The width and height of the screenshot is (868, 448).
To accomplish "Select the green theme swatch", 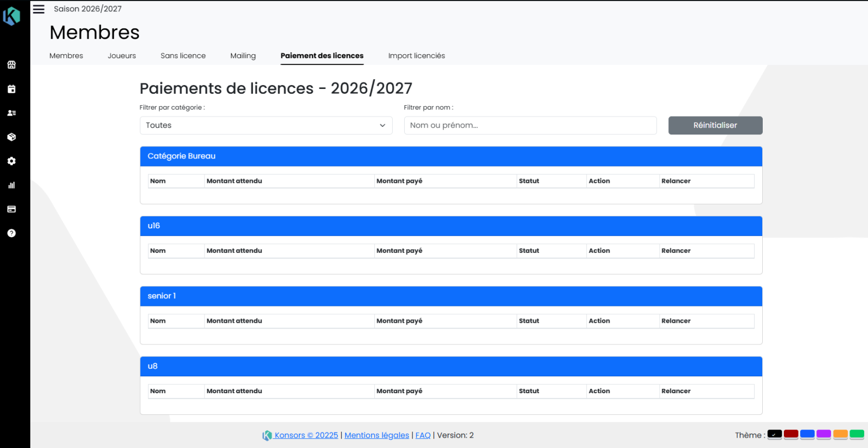I will [x=857, y=434].
